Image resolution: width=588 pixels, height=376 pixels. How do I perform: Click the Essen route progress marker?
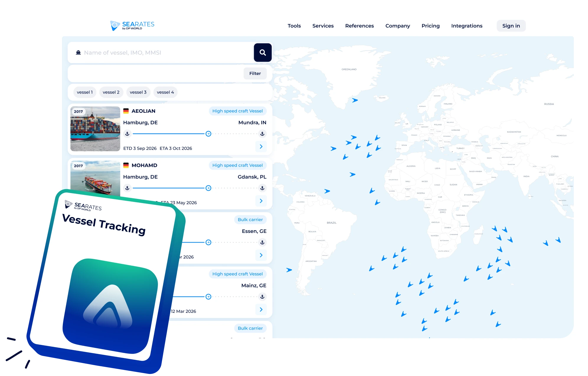click(x=208, y=242)
